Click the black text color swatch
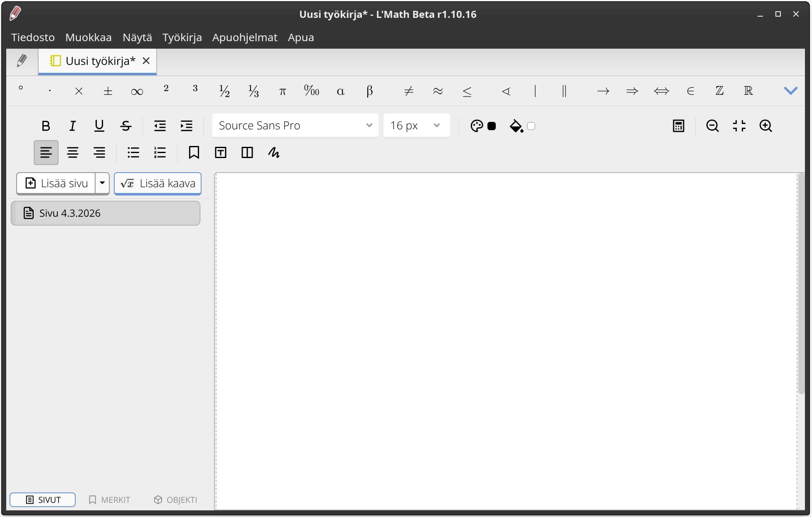 click(x=492, y=126)
